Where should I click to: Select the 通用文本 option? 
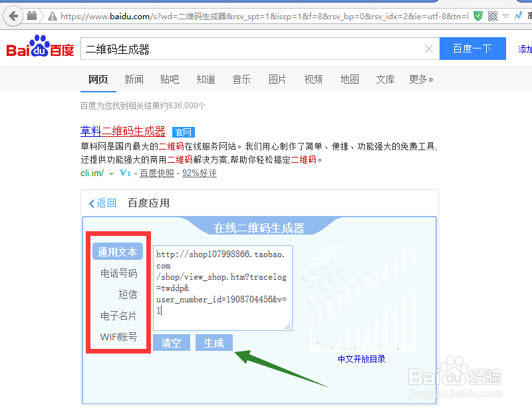coord(118,252)
